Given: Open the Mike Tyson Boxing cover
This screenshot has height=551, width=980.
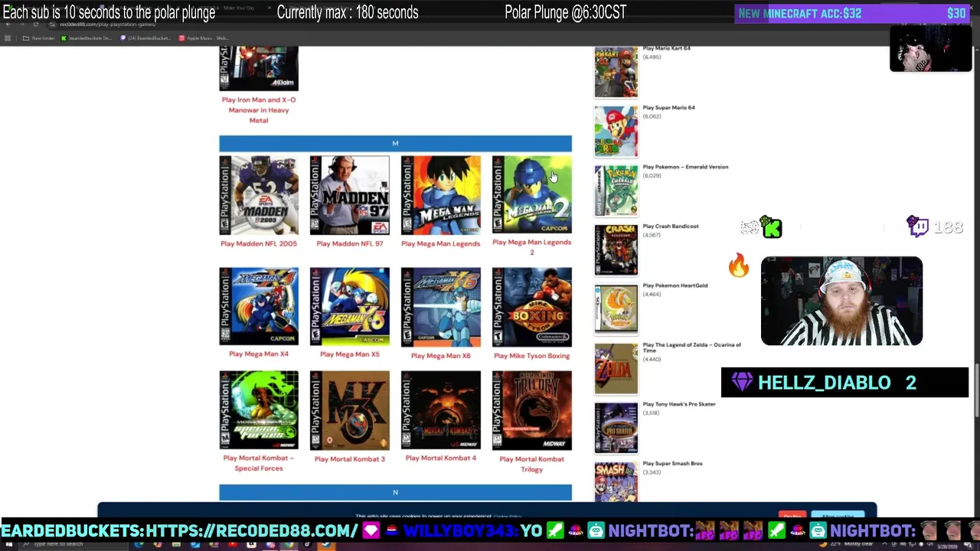Looking at the screenshot, I should tap(532, 307).
